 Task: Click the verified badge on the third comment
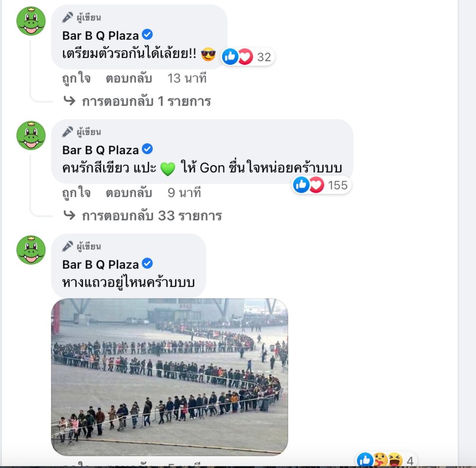click(148, 264)
